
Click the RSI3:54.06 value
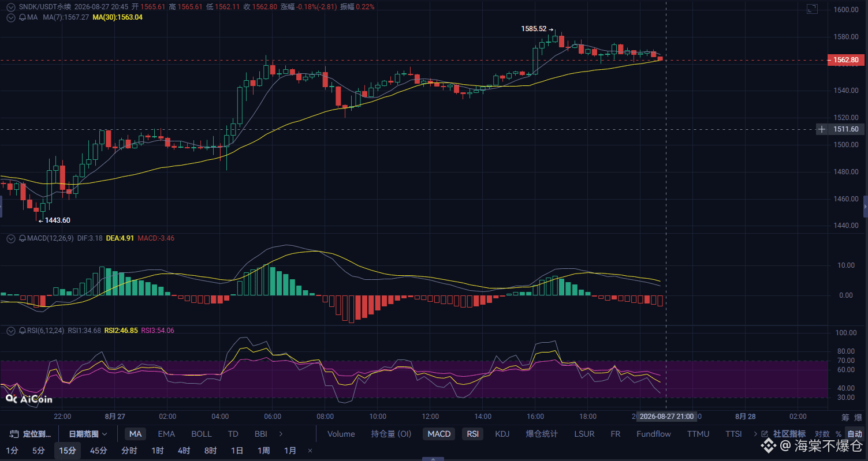[158, 331]
